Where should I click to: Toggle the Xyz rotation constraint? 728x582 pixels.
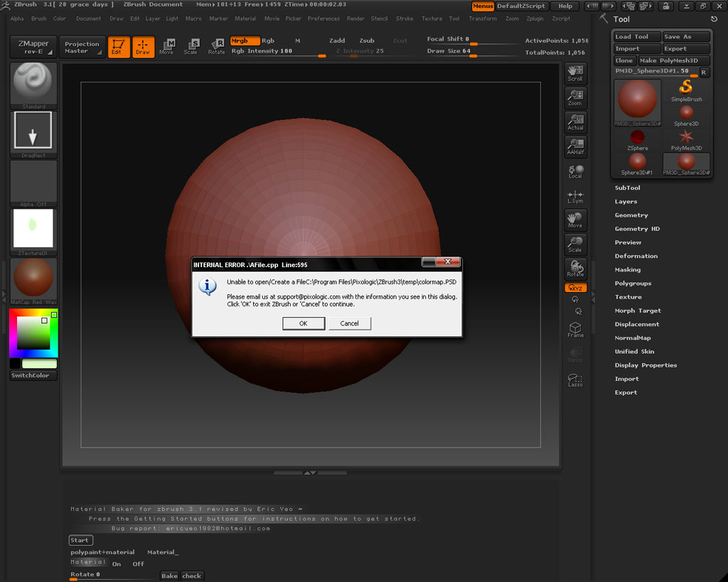point(575,288)
